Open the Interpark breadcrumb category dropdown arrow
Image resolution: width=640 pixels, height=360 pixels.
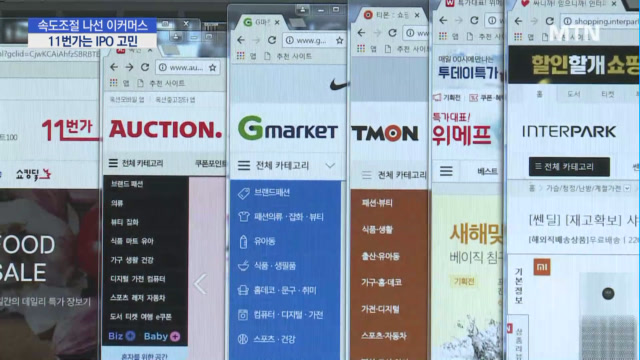click(x=627, y=188)
